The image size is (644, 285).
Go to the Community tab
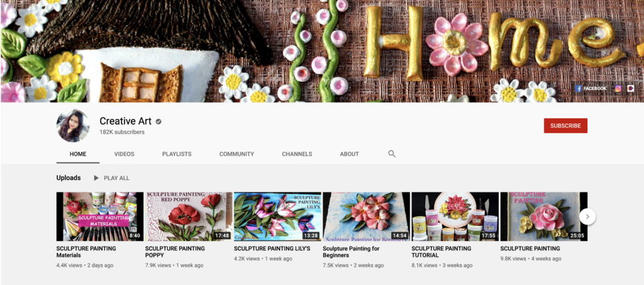(x=236, y=154)
